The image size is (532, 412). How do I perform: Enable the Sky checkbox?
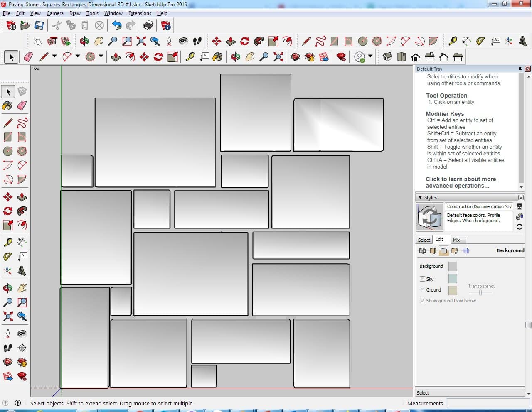(422, 279)
